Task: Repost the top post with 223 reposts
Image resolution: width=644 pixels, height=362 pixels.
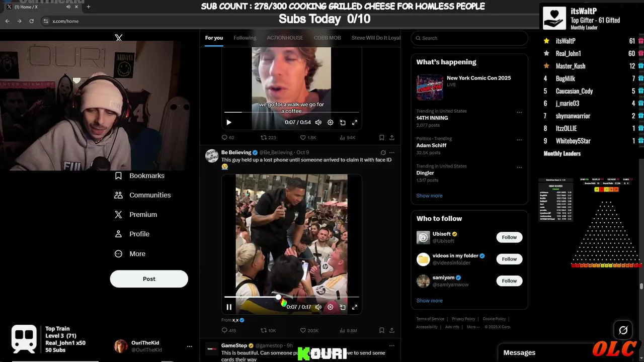Action: 268,137
